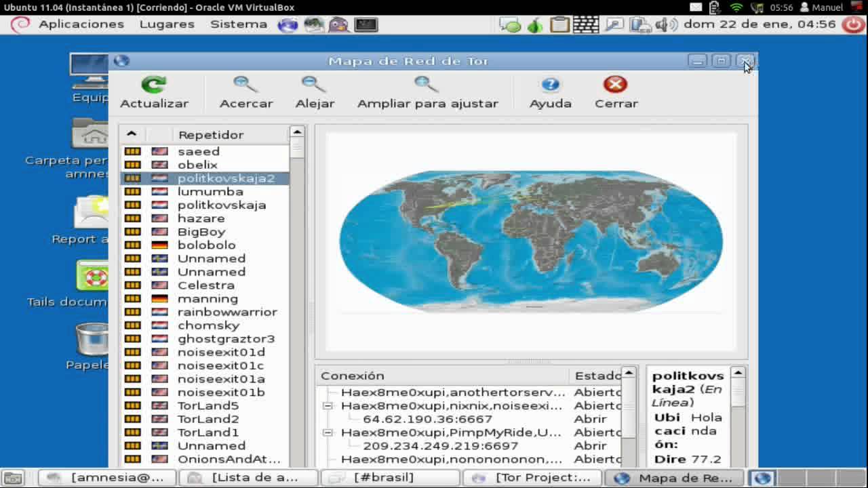This screenshot has width=868, height=488.
Task: Select relay hazare
Action: pyautogui.click(x=205, y=218)
